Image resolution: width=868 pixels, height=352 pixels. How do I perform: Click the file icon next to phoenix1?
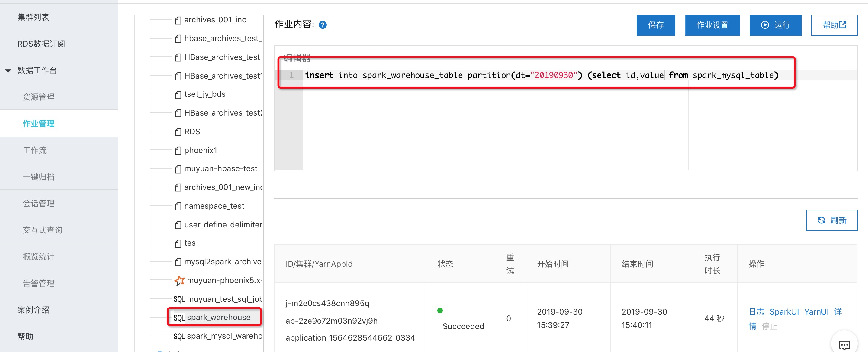[x=178, y=151]
